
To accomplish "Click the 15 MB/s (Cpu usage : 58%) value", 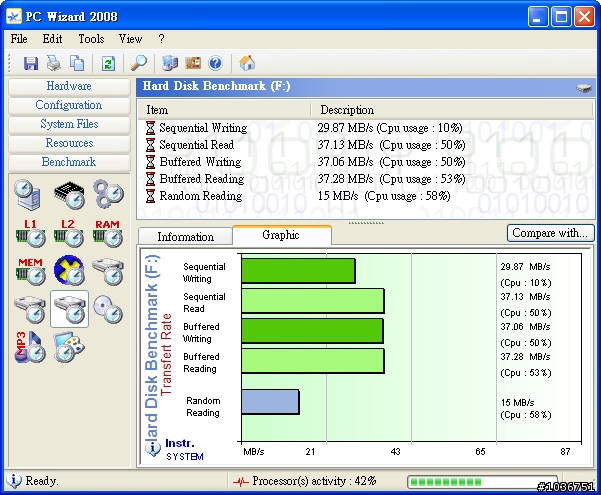I will click(x=384, y=196).
